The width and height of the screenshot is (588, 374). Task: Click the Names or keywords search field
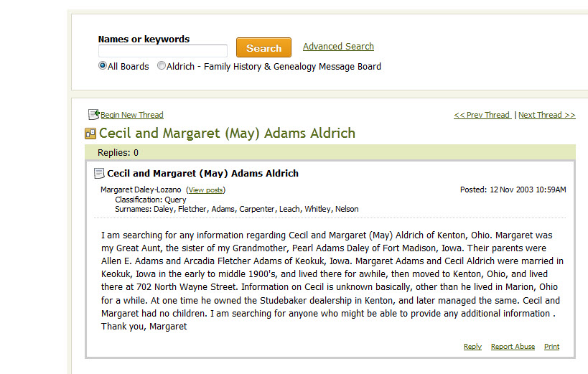(x=163, y=51)
